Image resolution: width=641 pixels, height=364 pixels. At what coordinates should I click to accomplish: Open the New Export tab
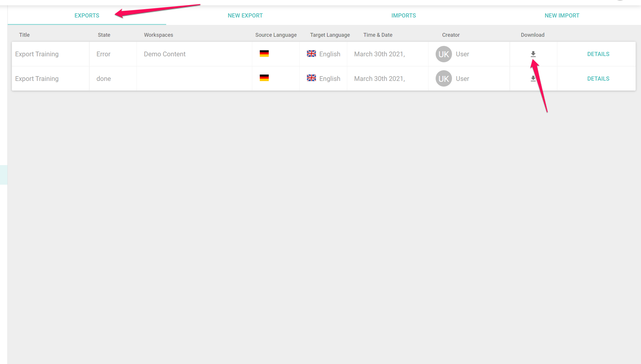(245, 15)
